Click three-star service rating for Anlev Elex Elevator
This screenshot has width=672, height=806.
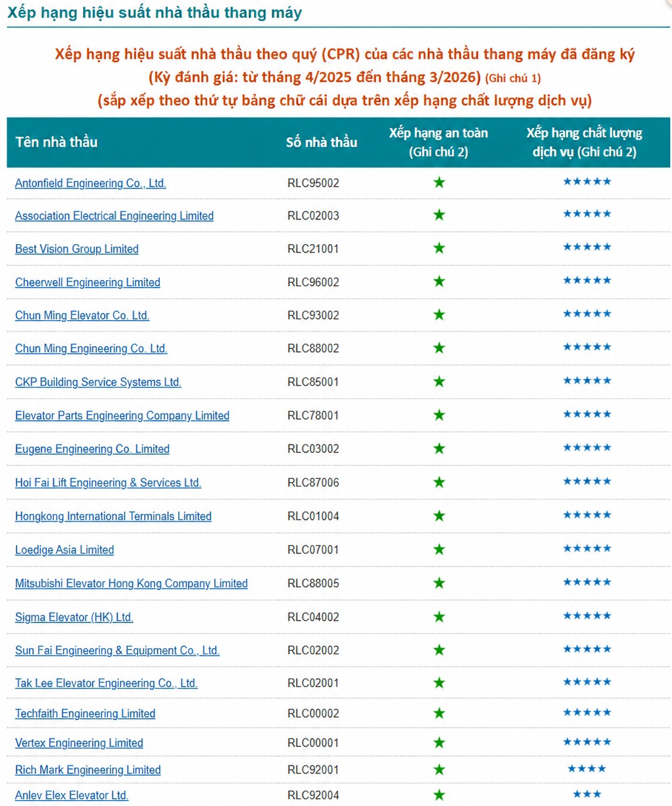coord(587,794)
